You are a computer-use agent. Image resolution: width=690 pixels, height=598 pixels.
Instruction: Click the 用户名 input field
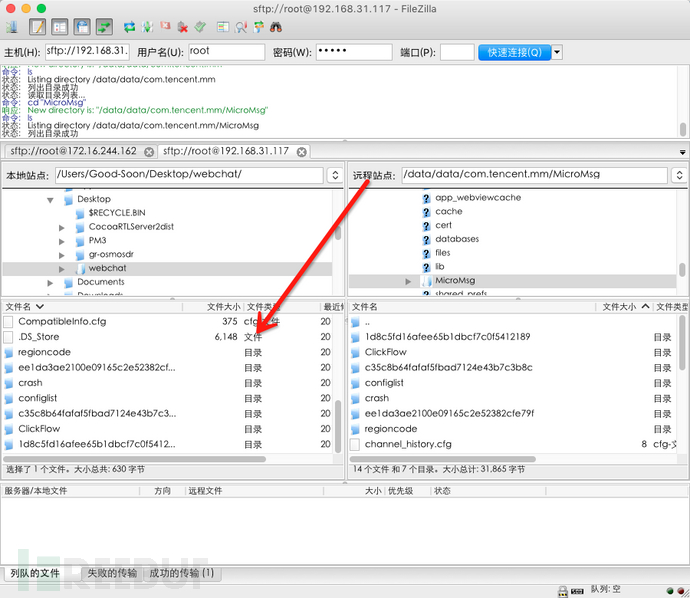[226, 52]
